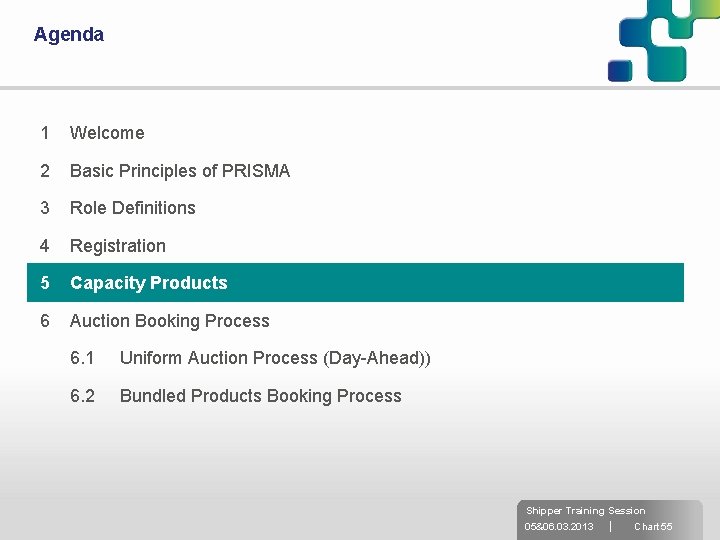
Task: Click agenda number 3
Action: pyautogui.click(x=45, y=208)
